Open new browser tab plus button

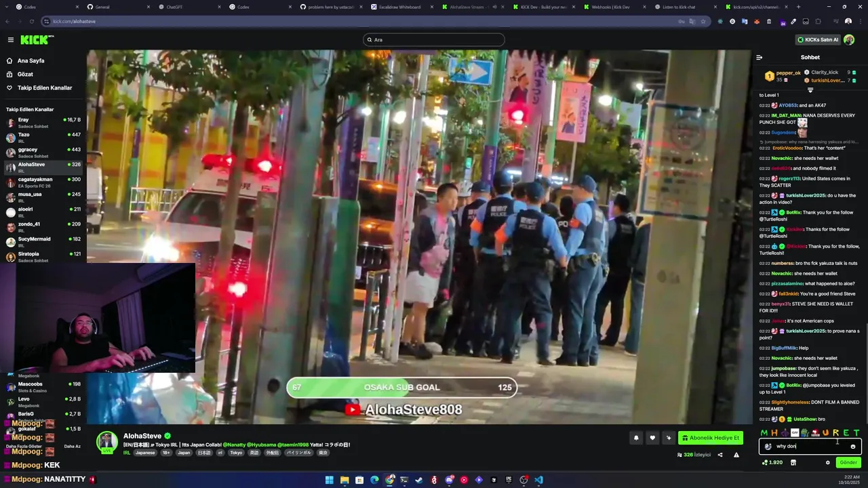pos(798,7)
